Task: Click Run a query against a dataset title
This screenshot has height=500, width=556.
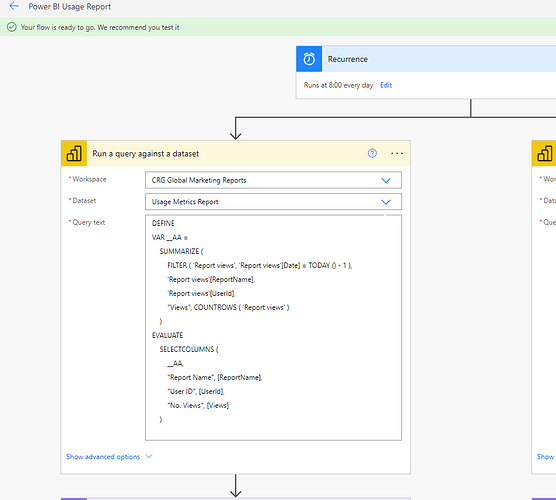Action: click(x=146, y=154)
